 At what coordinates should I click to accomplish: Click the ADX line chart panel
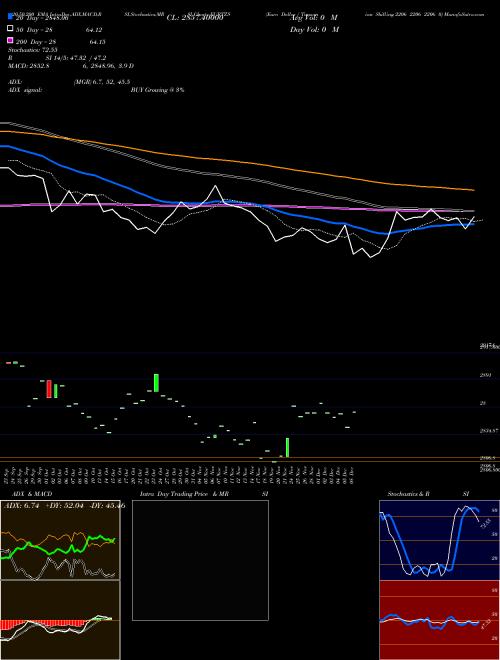click(x=60, y=540)
